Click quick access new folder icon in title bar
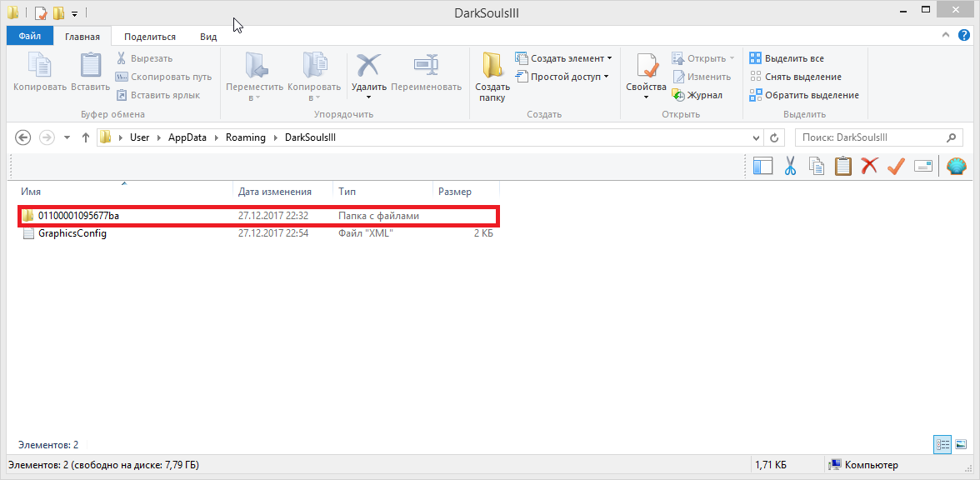 coord(58,12)
